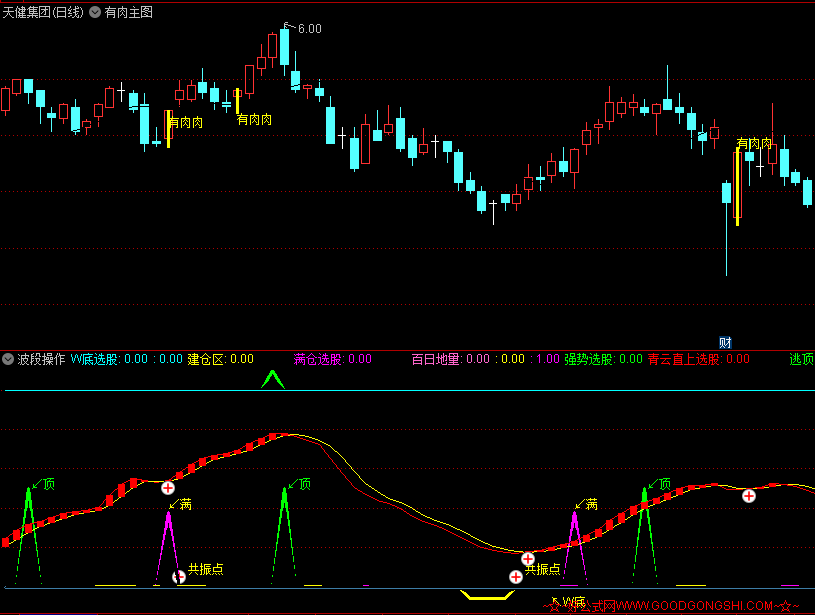
Task: Select the W底选股 indicator reading
Action: [x=126, y=359]
